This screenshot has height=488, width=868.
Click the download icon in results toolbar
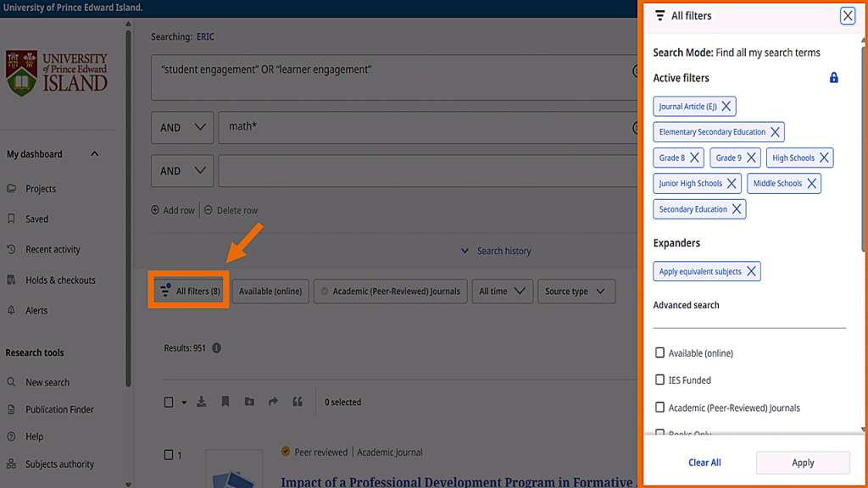[x=202, y=402]
